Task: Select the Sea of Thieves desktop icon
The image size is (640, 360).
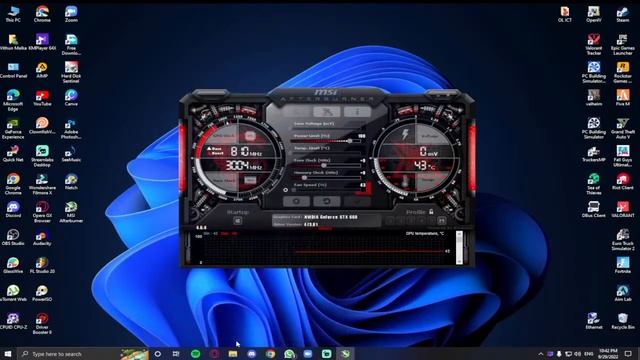Action: (x=593, y=184)
